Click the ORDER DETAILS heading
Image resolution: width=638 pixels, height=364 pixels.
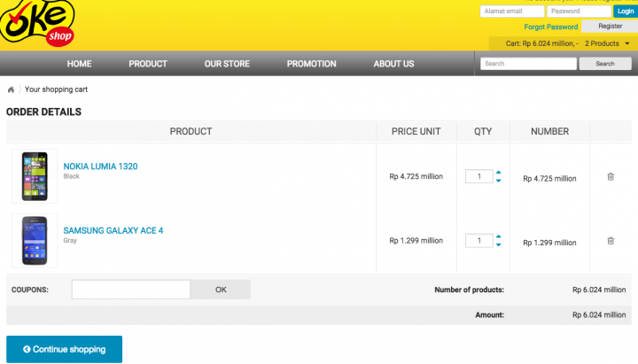44,112
